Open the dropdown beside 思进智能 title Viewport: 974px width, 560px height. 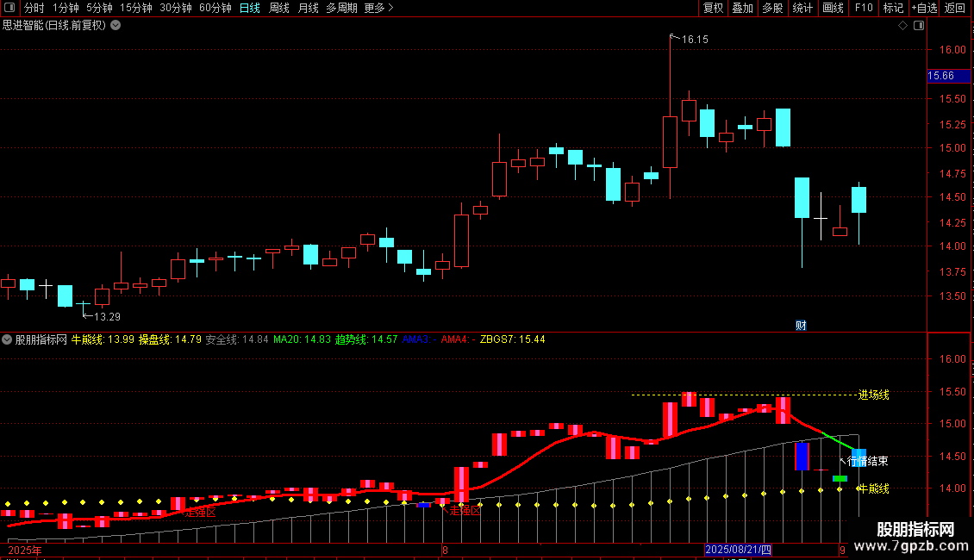coord(116,26)
